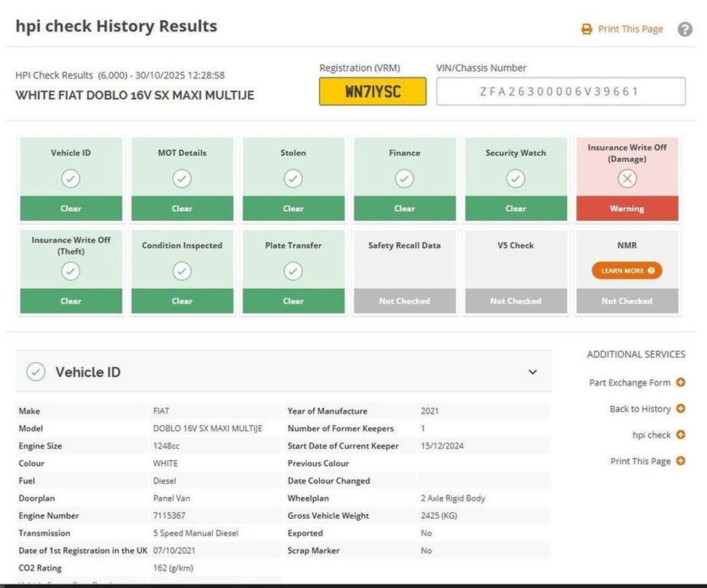Select the Security Watch status tile
The image size is (707, 588).
[x=516, y=179]
